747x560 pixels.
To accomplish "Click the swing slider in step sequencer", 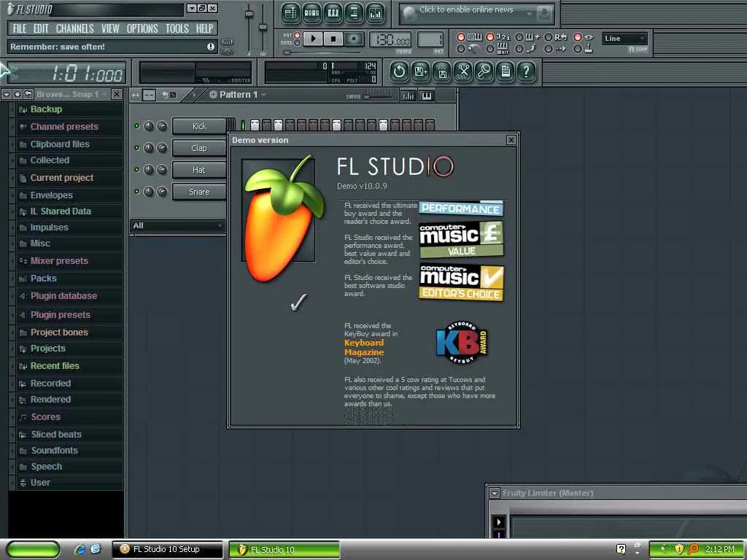I will [379, 97].
